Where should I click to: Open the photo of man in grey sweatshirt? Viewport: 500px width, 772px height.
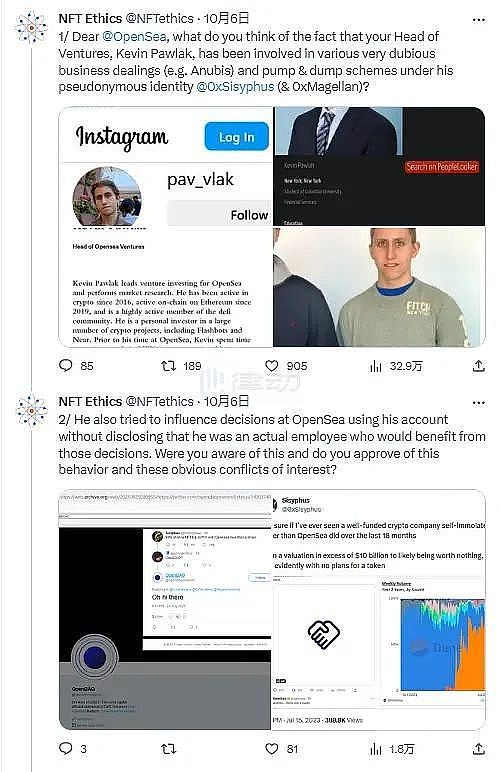coord(379,287)
